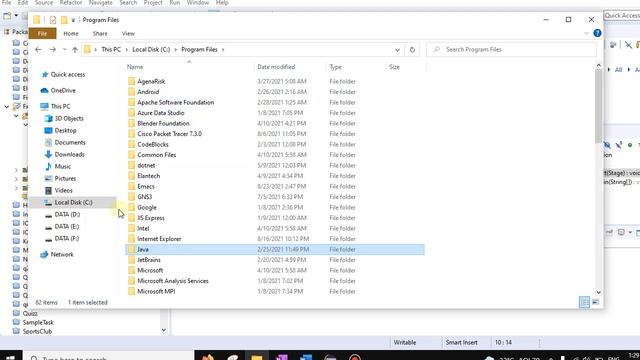
Task: Click the file list vertical scrollbar
Action: pos(598,106)
